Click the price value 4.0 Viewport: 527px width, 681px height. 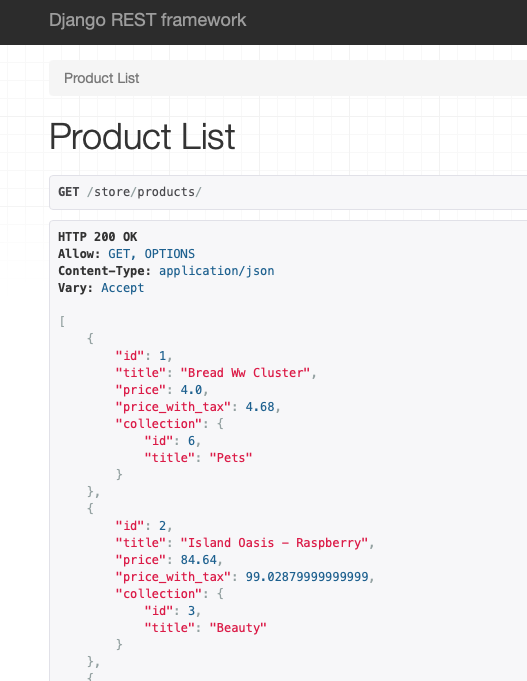191,390
